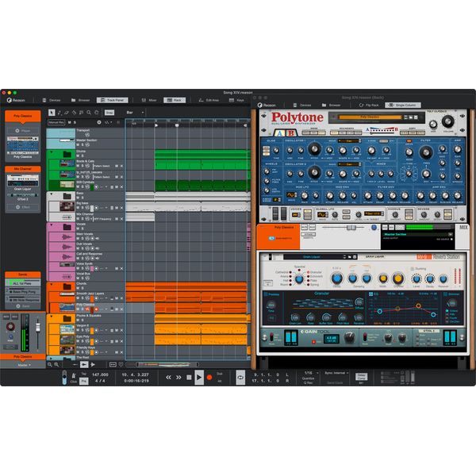Select Polytone layer A tab
Viewport: 476px width, 476px height.
point(279,133)
